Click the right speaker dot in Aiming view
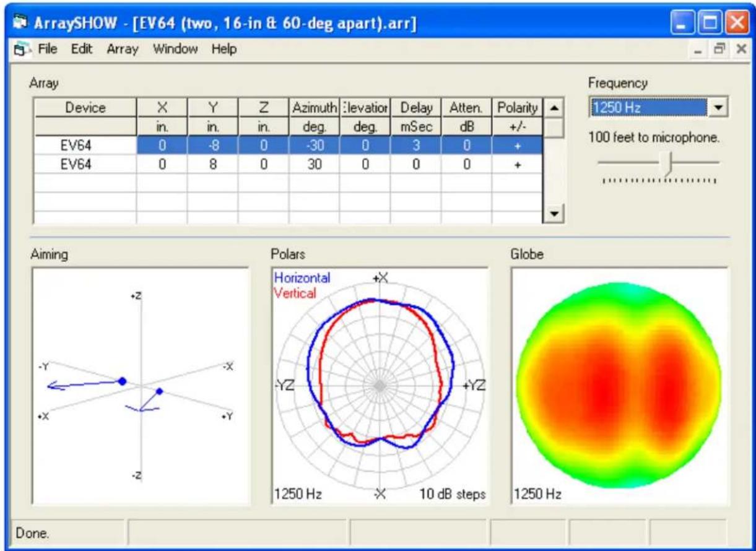The image size is (756, 551). pos(159,391)
